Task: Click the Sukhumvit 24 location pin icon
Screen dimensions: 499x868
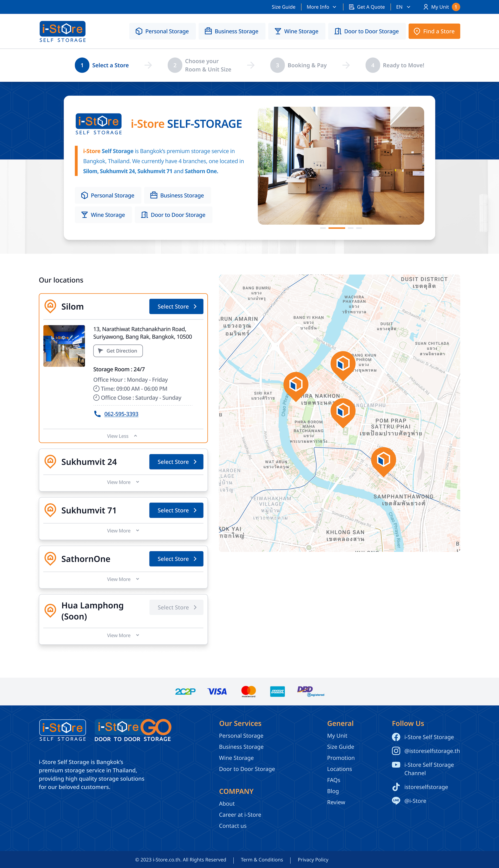Action: coord(50,461)
